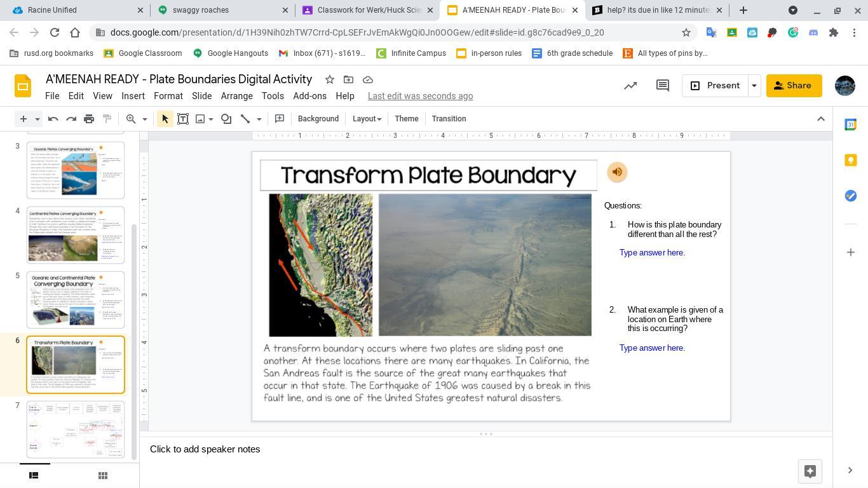
Task: Bookmark this page with the star icon
Action: click(x=686, y=32)
